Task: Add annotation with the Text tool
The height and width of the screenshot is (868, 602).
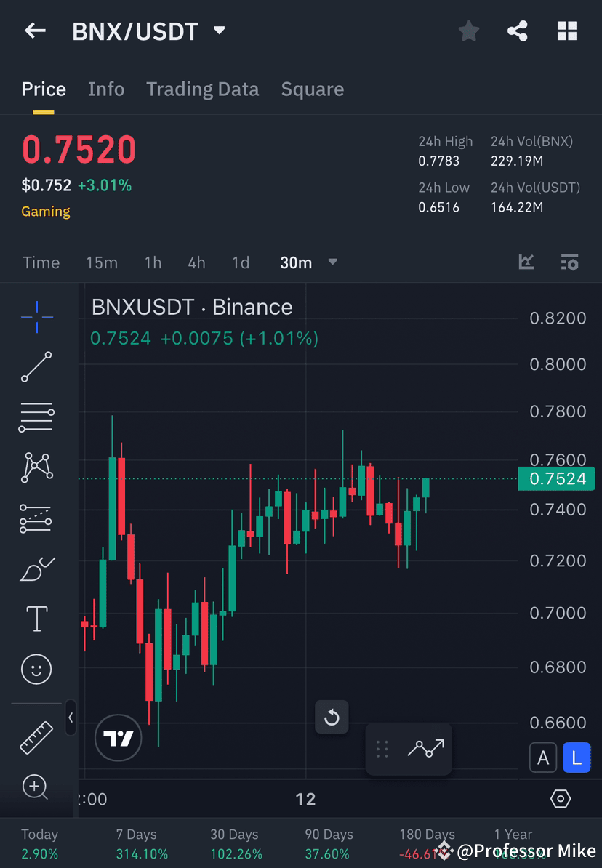Action: tap(36, 619)
